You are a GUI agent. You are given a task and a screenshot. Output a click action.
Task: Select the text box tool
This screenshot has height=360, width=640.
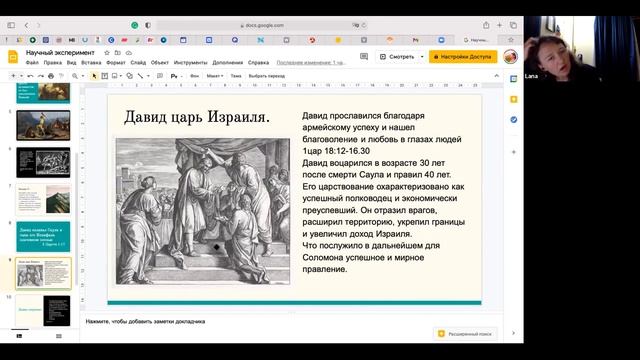point(104,76)
